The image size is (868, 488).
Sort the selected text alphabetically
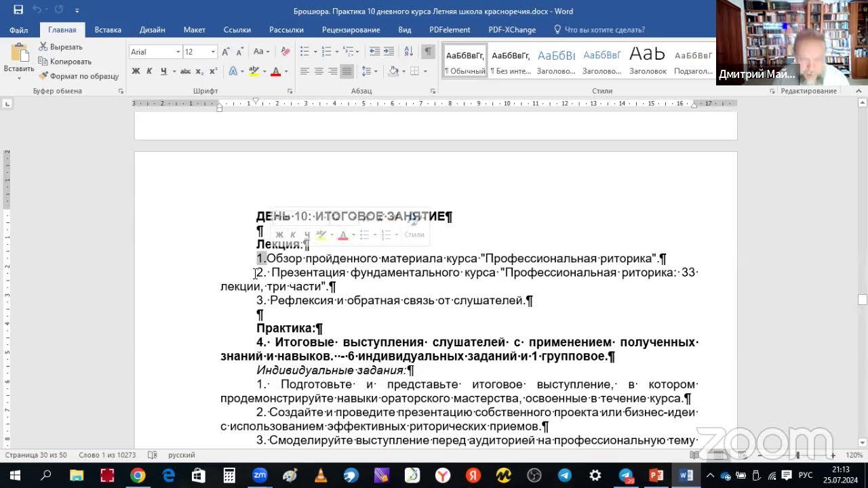(409, 52)
